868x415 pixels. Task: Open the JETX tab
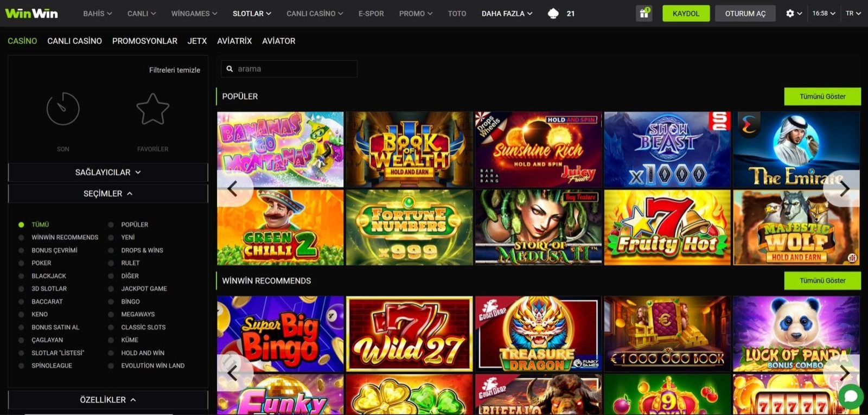click(197, 41)
